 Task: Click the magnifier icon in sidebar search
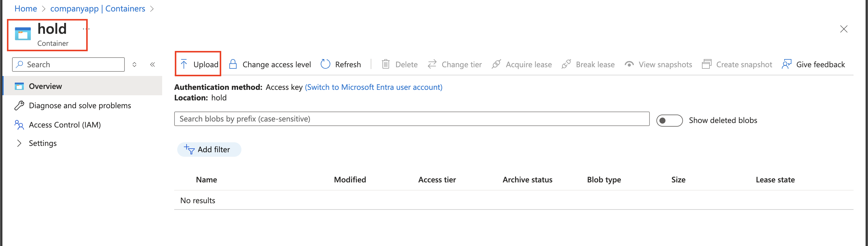click(20, 64)
